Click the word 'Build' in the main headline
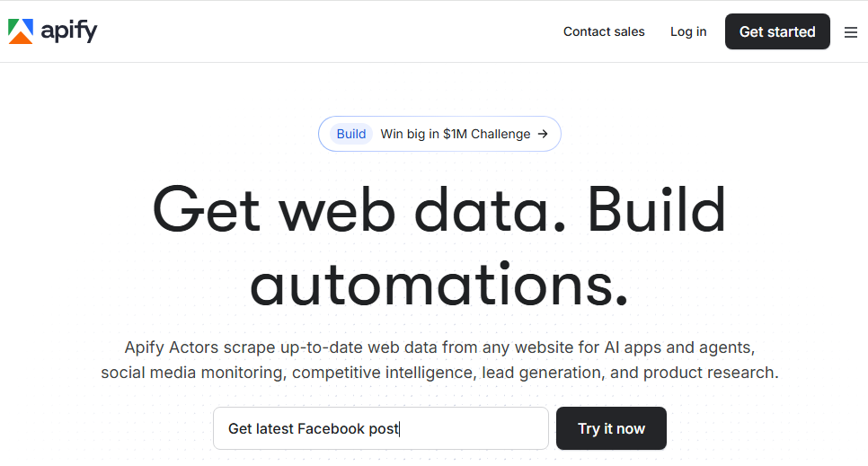 [x=657, y=209]
